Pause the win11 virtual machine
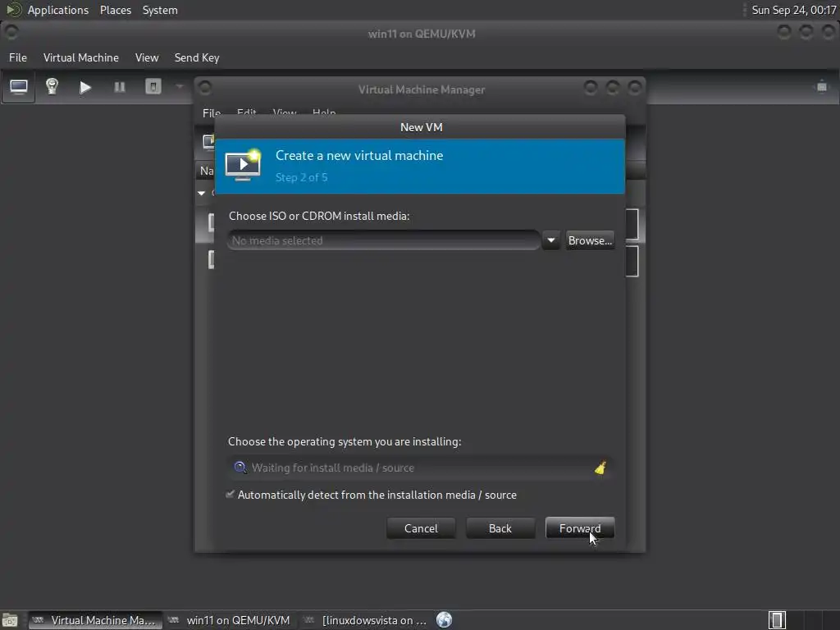840x630 pixels. coord(120,87)
